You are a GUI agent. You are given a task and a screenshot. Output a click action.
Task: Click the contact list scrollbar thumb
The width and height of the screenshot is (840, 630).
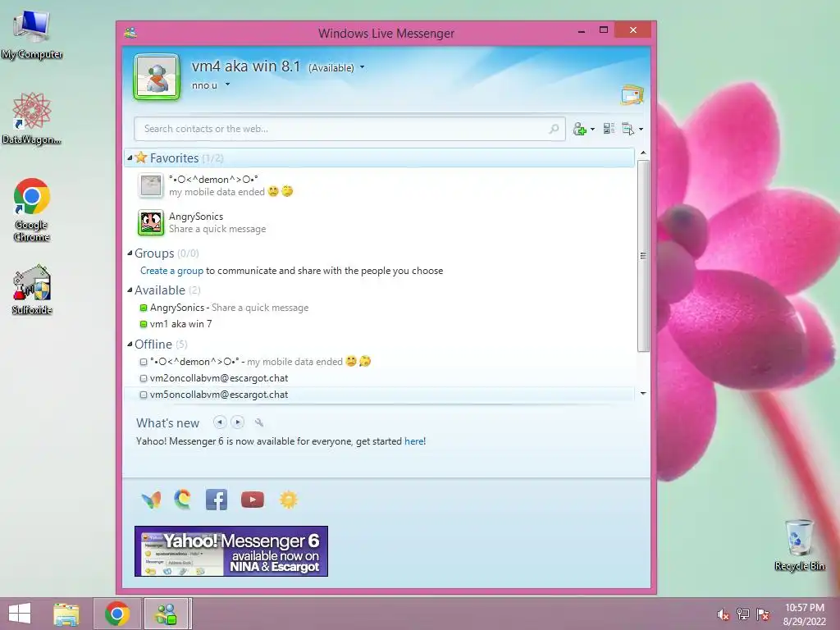[643, 256]
